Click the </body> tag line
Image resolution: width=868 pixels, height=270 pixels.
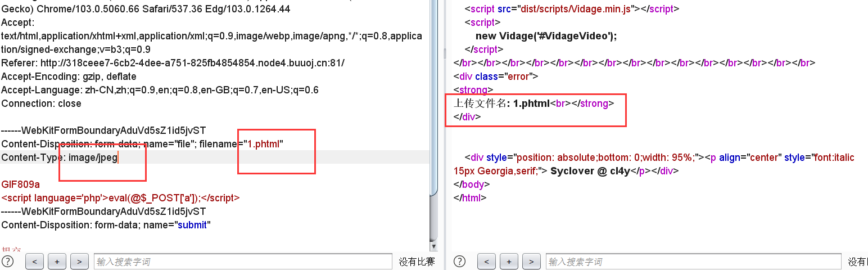click(472, 184)
